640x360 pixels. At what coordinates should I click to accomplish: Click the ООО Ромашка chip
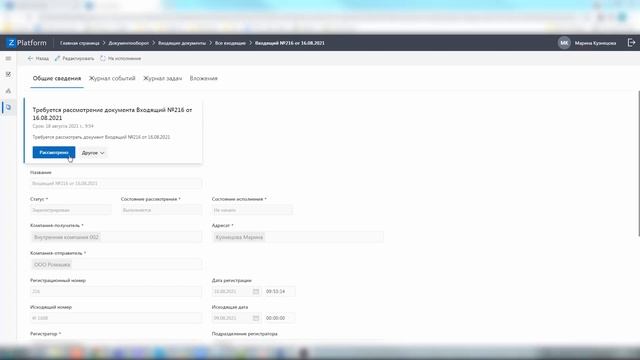(52, 264)
